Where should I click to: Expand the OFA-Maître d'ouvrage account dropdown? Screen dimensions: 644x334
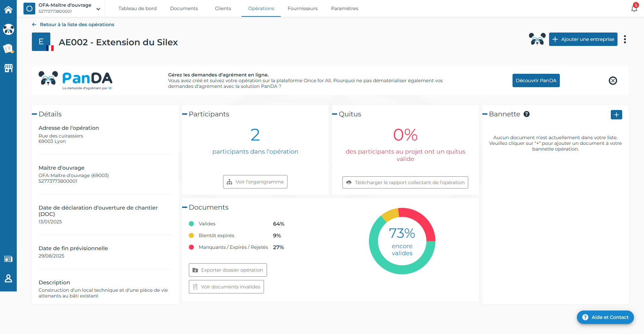tap(98, 9)
